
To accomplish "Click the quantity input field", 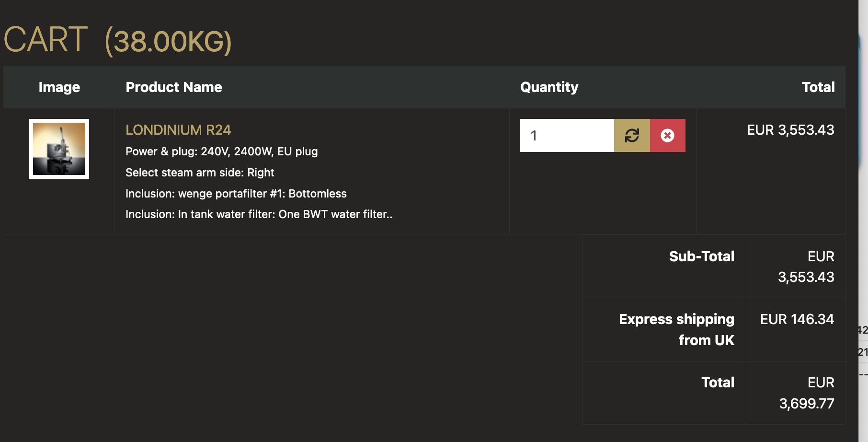I will pos(567,136).
